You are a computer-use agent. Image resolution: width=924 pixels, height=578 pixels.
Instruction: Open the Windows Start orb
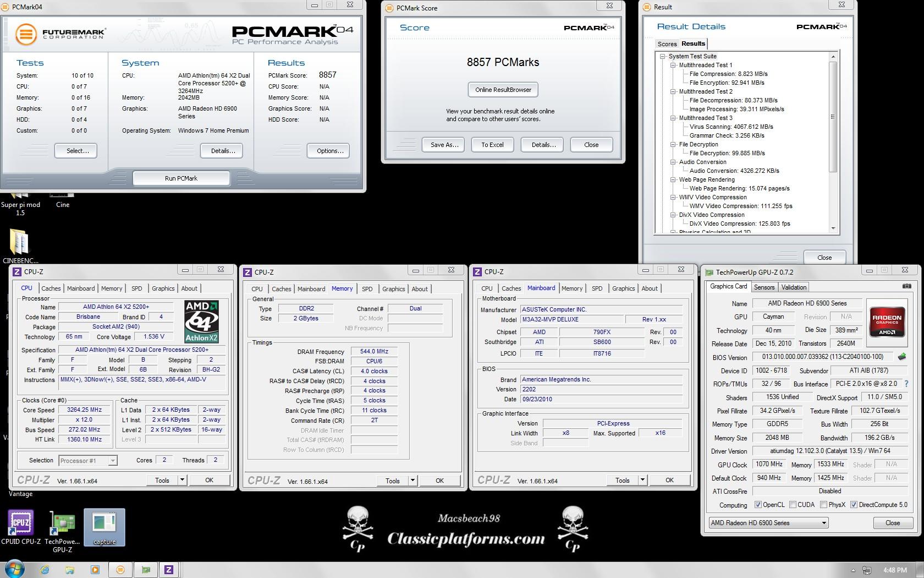click(14, 569)
